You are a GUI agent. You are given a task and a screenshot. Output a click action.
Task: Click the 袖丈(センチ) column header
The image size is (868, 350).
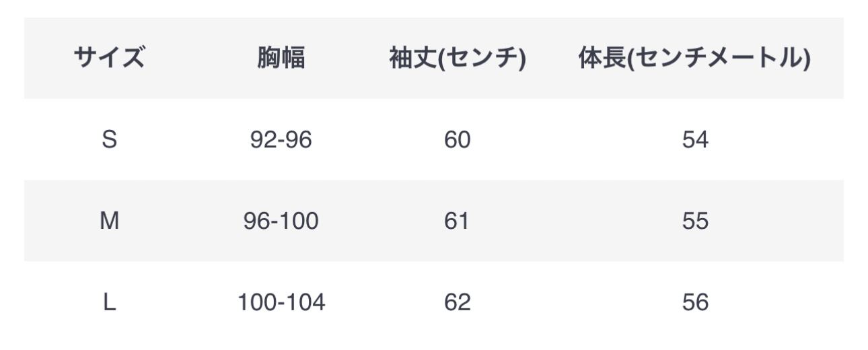coord(457,59)
